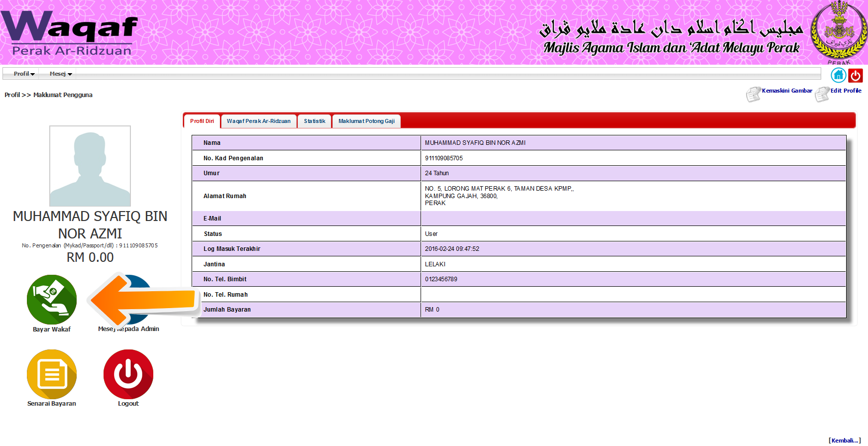The width and height of the screenshot is (868, 446).
Task: Click the Logout text label
Action: 128,404
